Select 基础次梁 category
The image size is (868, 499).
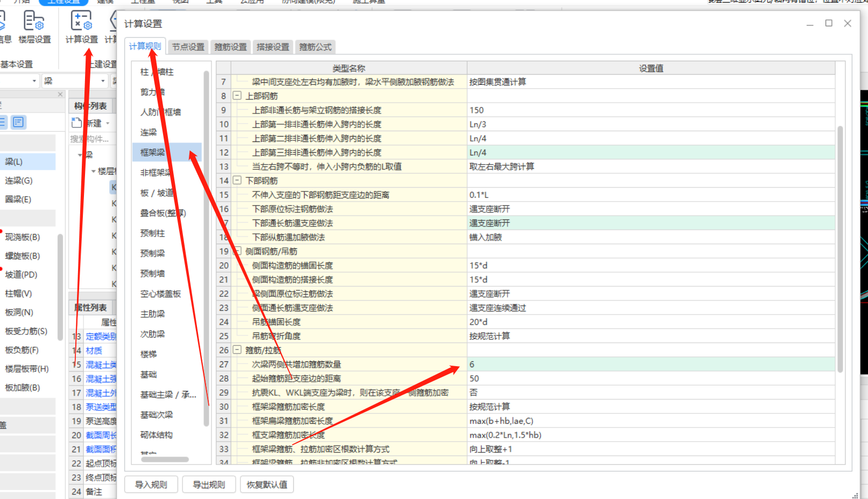click(157, 415)
